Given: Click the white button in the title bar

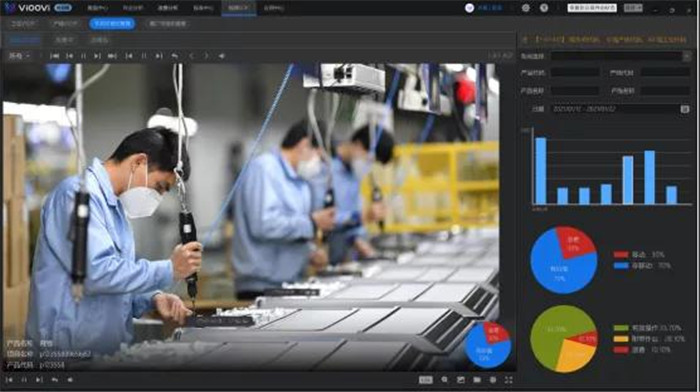Looking at the screenshot, I should 592,8.
